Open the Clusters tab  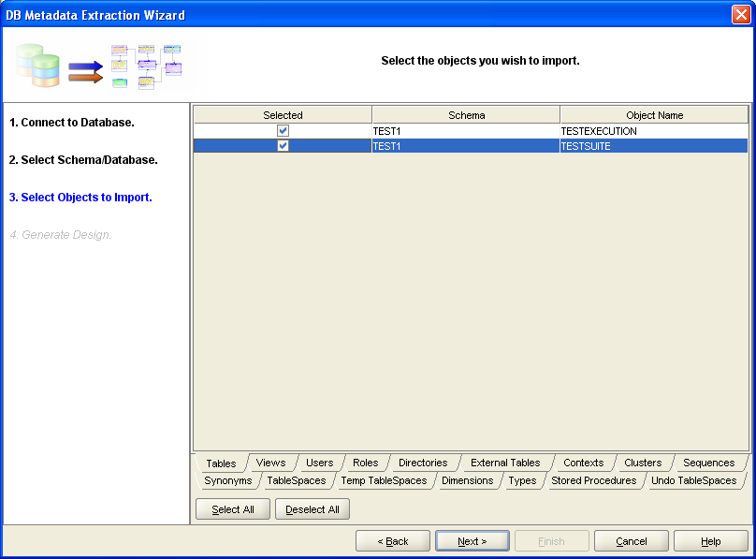point(643,463)
